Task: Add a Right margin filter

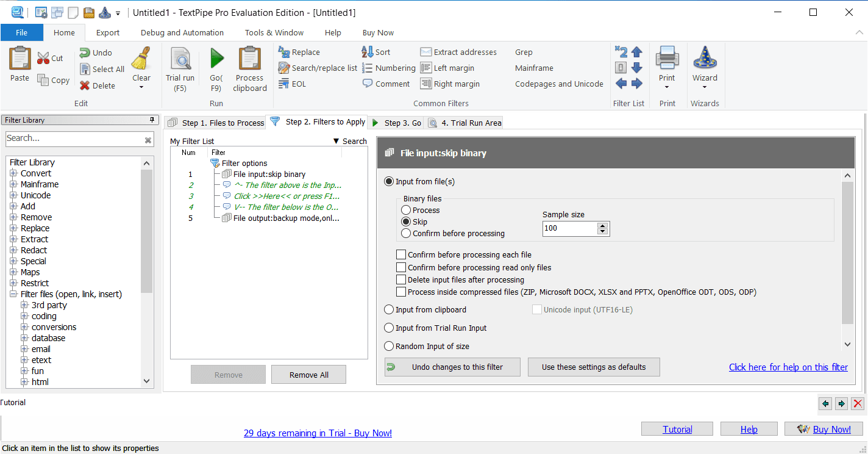Action: [x=450, y=84]
